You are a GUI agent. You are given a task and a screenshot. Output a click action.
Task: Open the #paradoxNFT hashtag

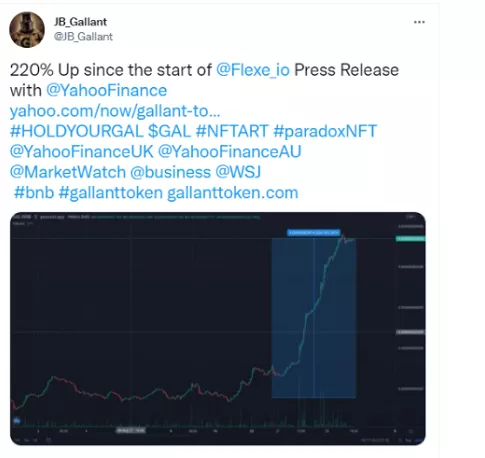(325, 131)
